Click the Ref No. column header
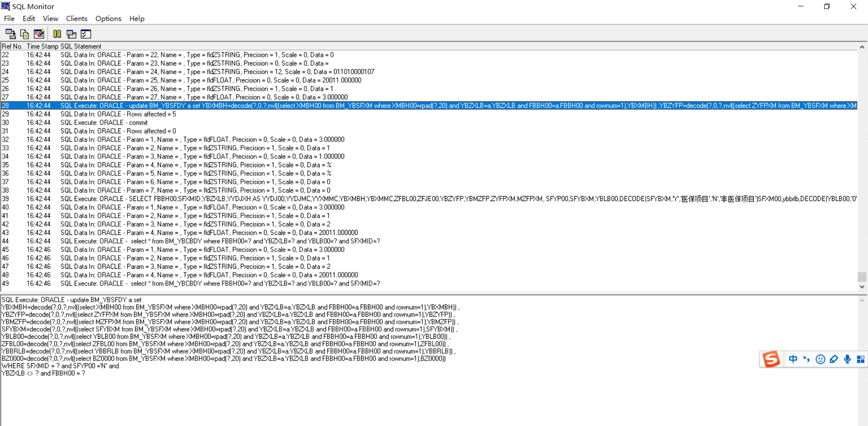The height and width of the screenshot is (426, 868). 12,46
